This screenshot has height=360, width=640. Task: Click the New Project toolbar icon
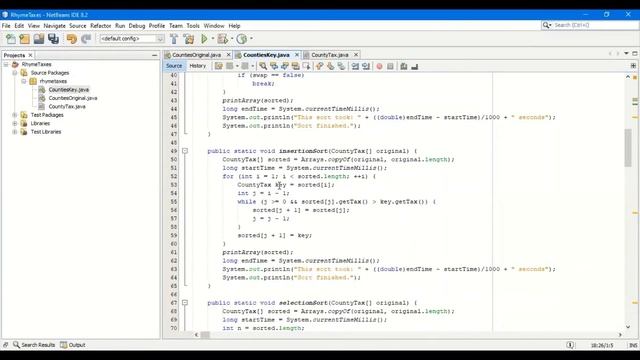pyautogui.click(x=24, y=39)
